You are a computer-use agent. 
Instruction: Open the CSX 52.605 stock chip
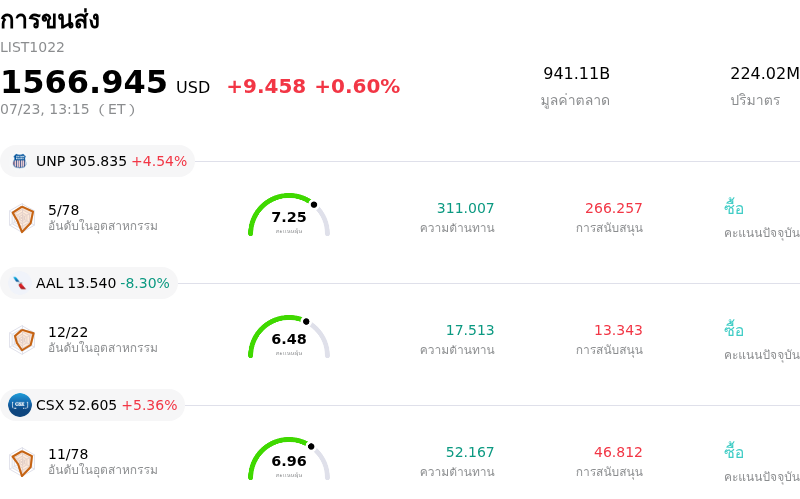tap(92, 405)
